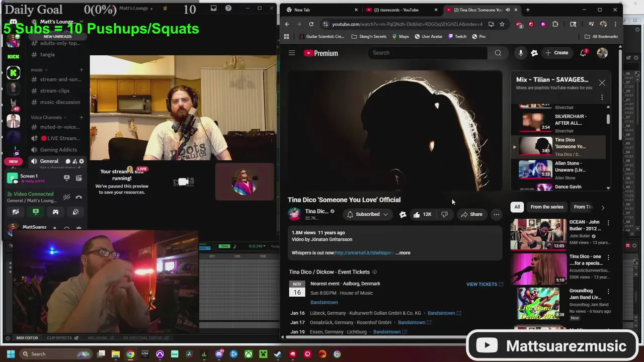644x362 pixels.
Task: Dislike the Tina Dico video
Action: point(444,214)
